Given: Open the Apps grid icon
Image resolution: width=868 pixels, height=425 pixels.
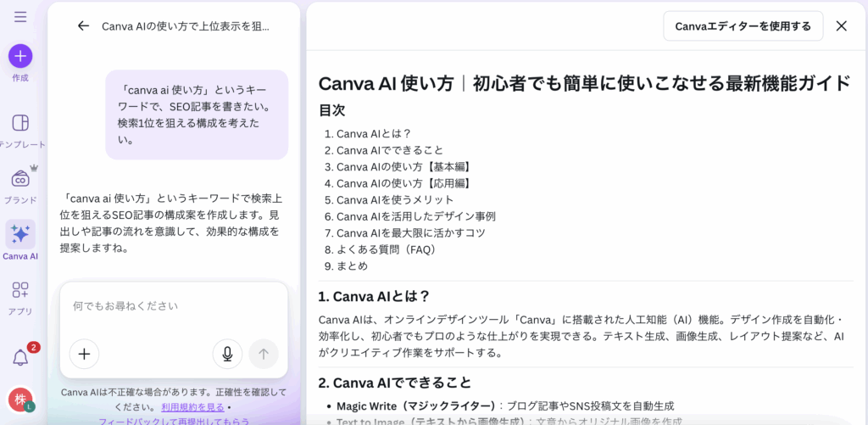Looking at the screenshot, I should pos(20,290).
